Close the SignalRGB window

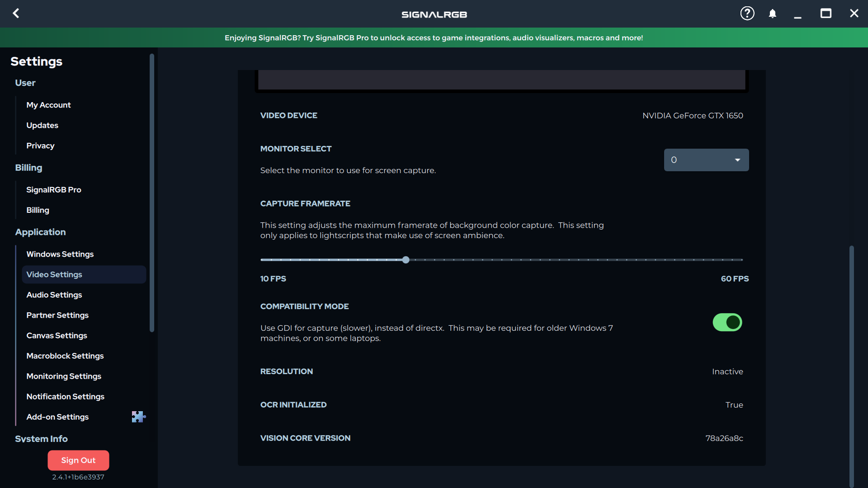click(854, 14)
